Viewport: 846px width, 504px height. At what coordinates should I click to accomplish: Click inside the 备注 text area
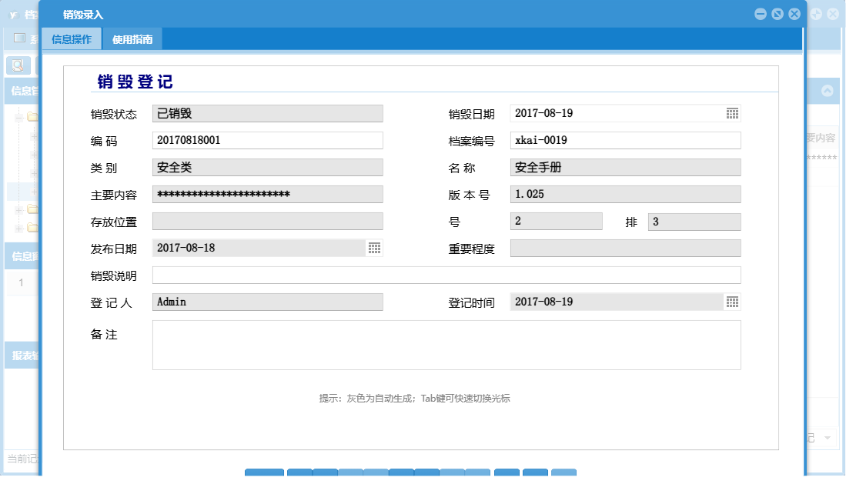click(x=446, y=344)
